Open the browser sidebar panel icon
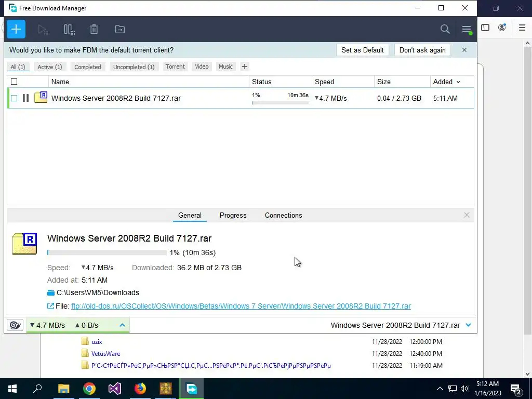 (x=485, y=28)
